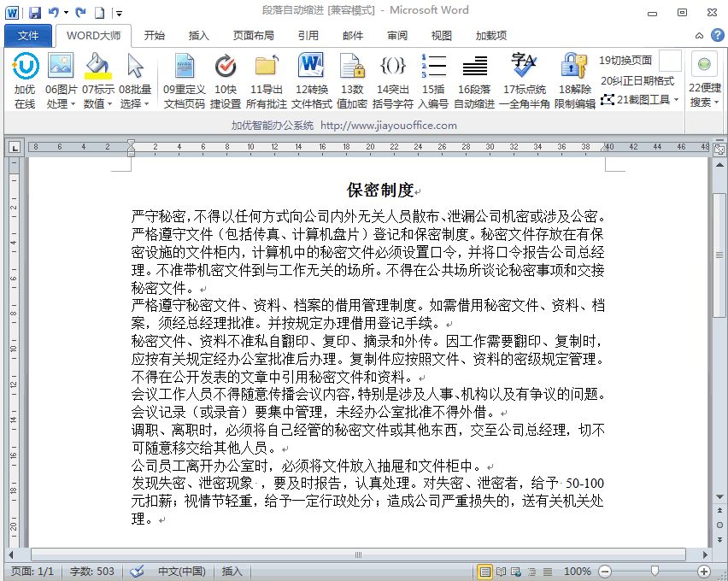Open undo history dropdown arrow

point(67,13)
